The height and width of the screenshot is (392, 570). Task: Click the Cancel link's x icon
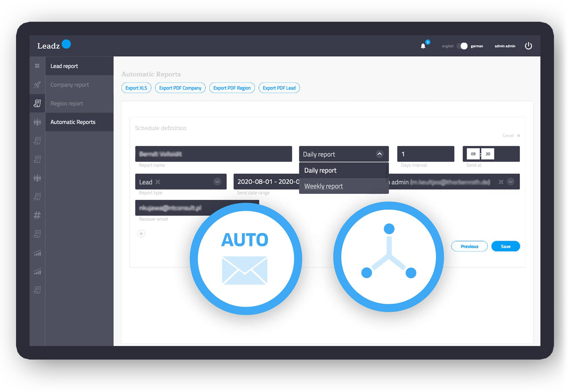click(519, 135)
